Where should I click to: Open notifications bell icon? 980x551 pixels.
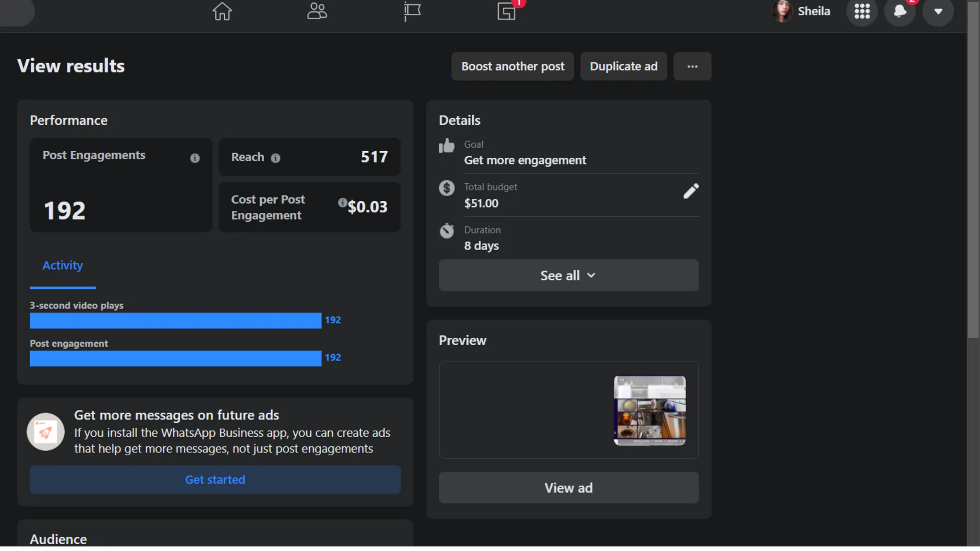click(x=900, y=11)
